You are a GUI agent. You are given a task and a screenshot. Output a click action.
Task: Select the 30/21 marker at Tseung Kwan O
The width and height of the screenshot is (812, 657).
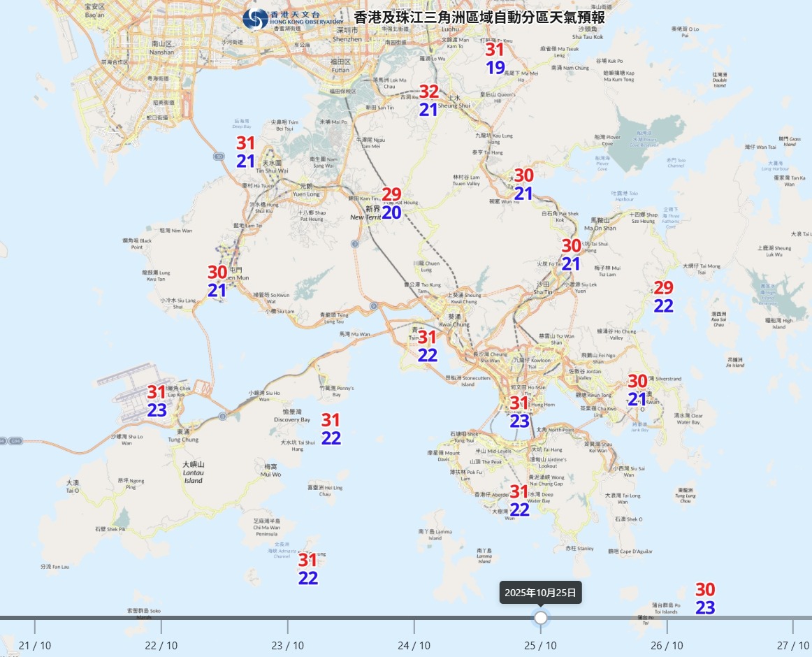pyautogui.click(x=637, y=391)
